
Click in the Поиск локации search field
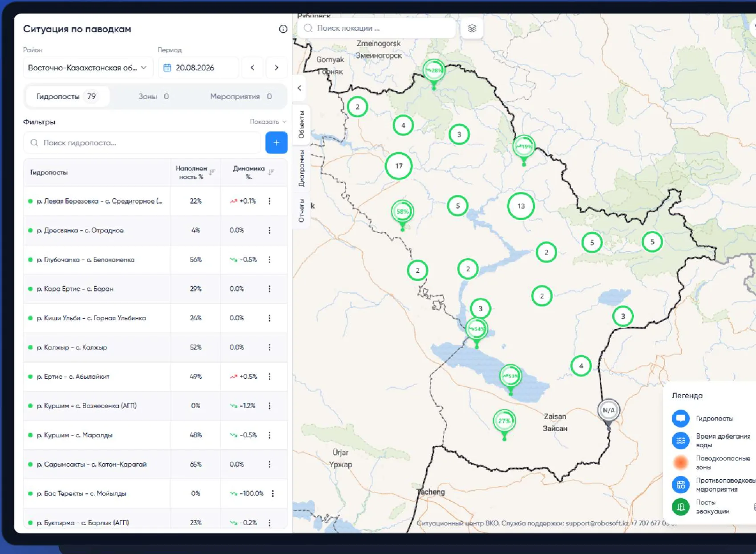click(x=377, y=28)
